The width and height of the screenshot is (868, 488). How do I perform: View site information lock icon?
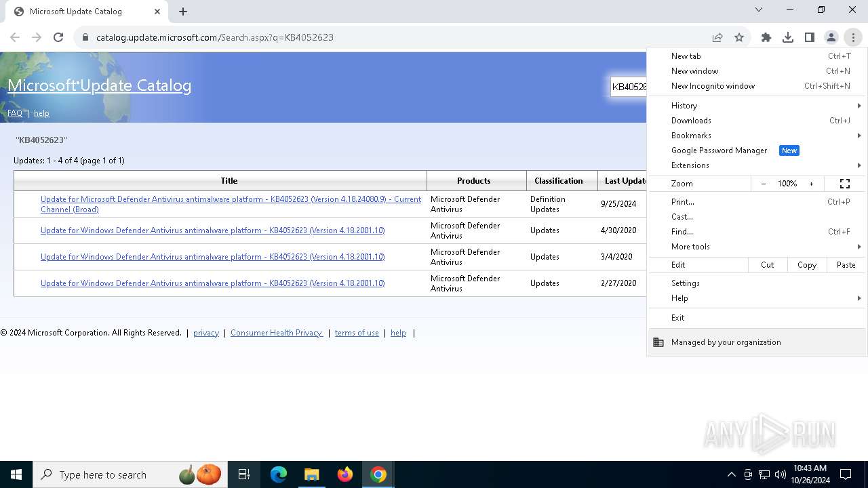(x=85, y=37)
